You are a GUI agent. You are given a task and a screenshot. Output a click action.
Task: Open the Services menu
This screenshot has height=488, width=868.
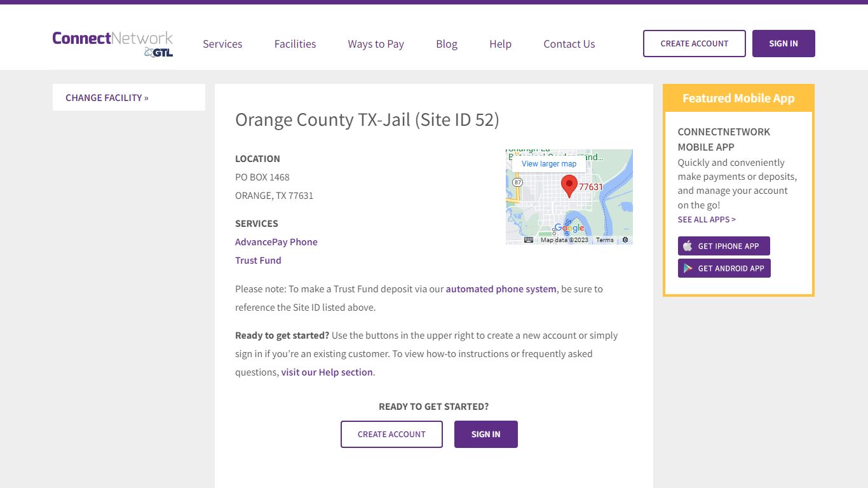click(222, 44)
